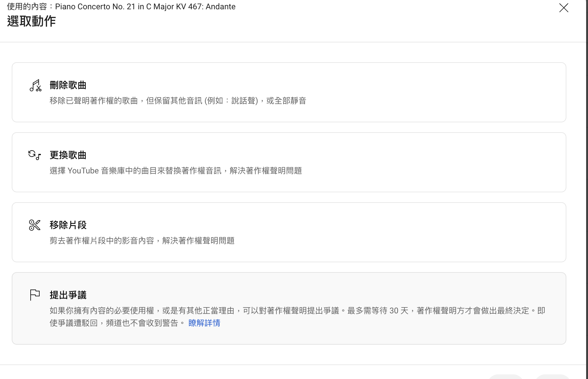Open the 瞭解詳情 link
The width and height of the screenshot is (588, 379).
[204, 323]
